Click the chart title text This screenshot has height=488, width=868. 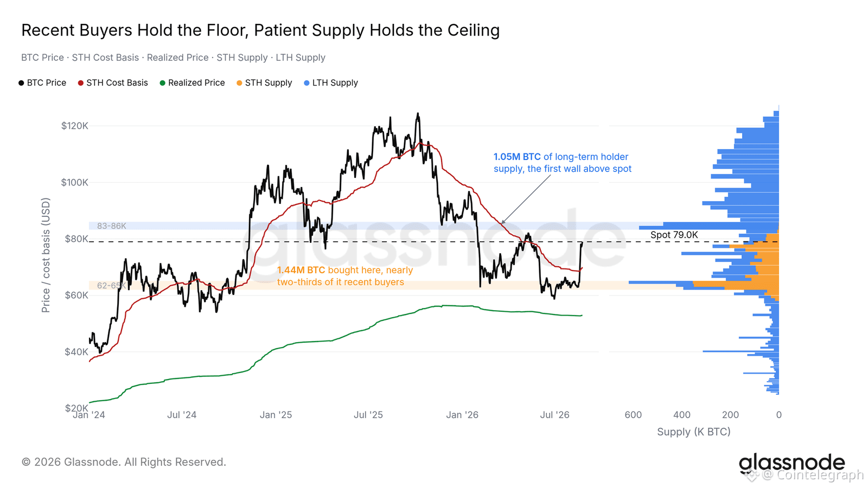point(260,30)
